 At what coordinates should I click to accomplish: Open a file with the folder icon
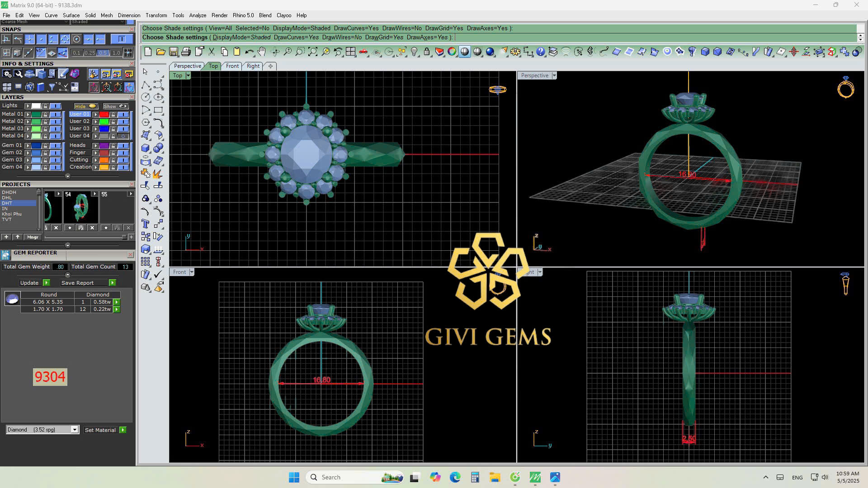click(x=160, y=52)
